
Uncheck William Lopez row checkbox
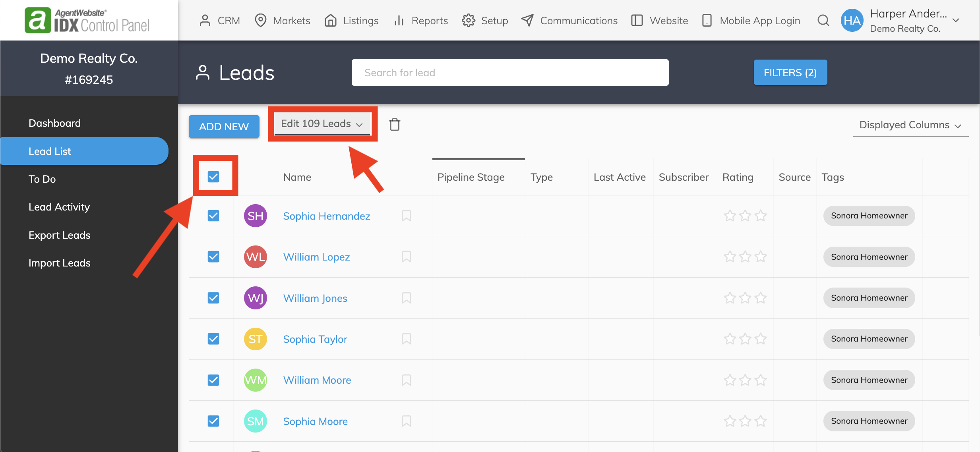(x=213, y=257)
